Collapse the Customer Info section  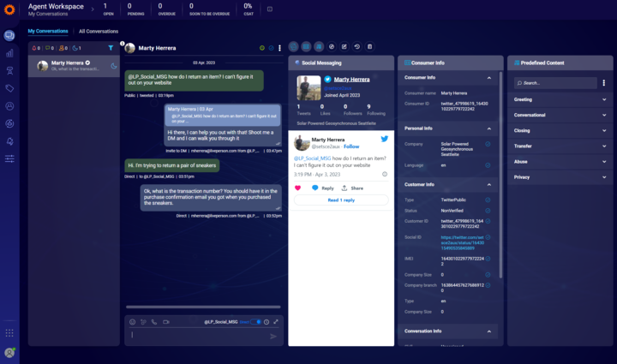pos(488,185)
